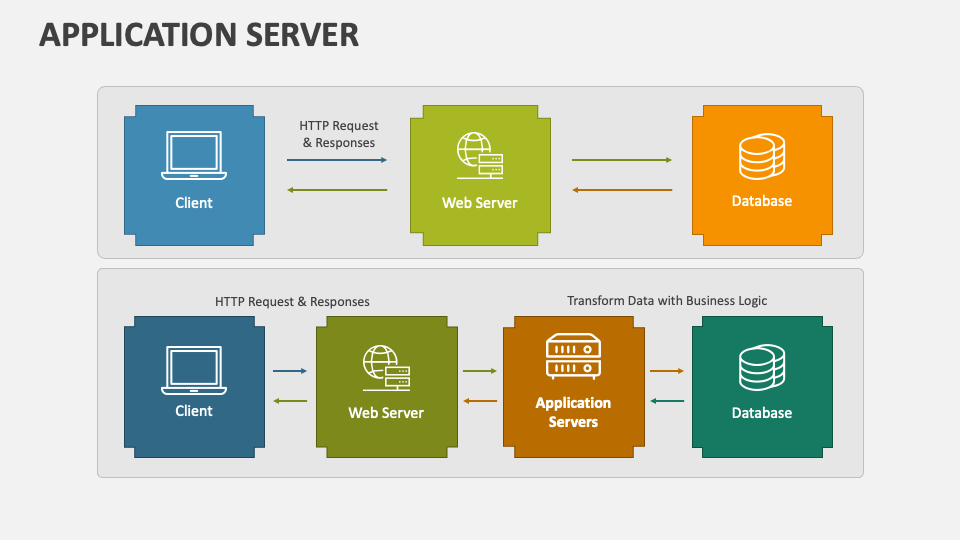Viewport: 960px width, 540px height.
Task: Click the 'Application Servers' label
Action: pos(573,412)
